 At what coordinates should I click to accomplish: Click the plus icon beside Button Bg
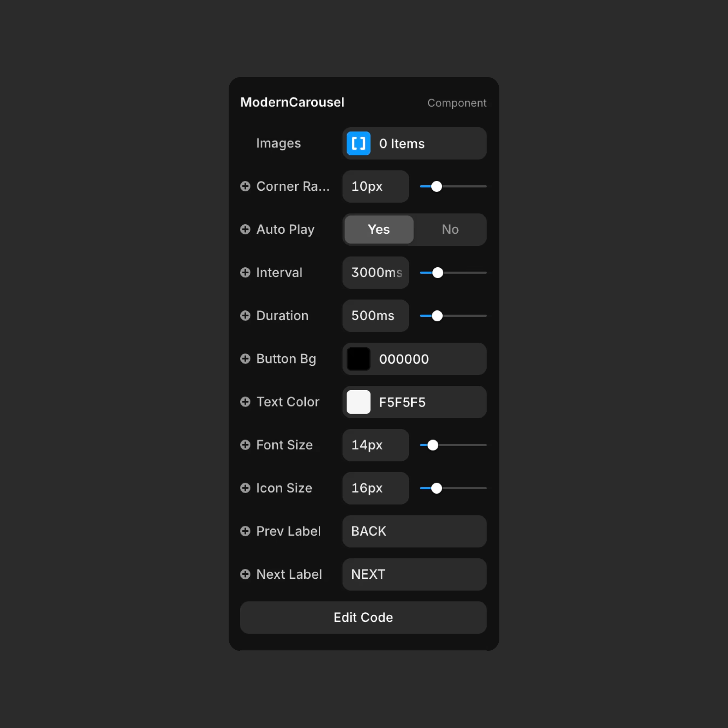[245, 359]
